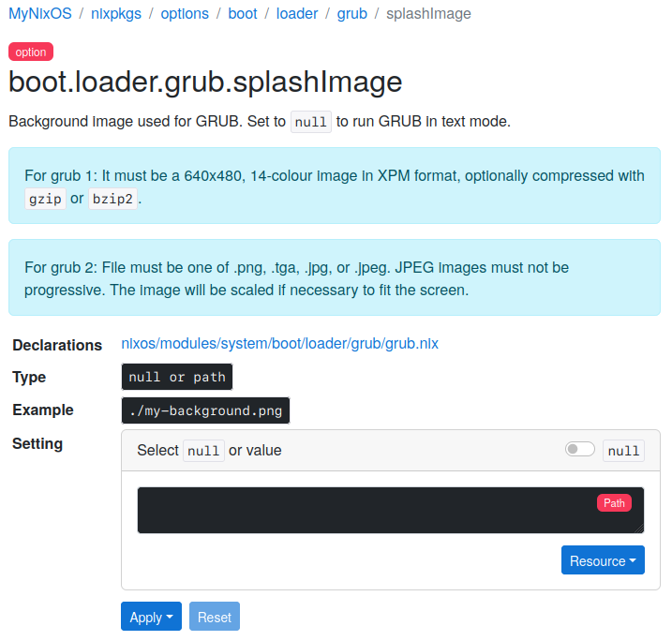
Task: Click the './my-background.png' example value
Action: click(x=205, y=410)
